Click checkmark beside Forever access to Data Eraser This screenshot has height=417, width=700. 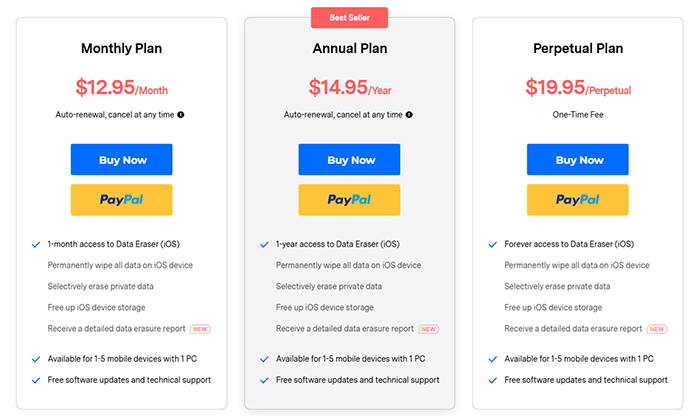click(x=493, y=244)
